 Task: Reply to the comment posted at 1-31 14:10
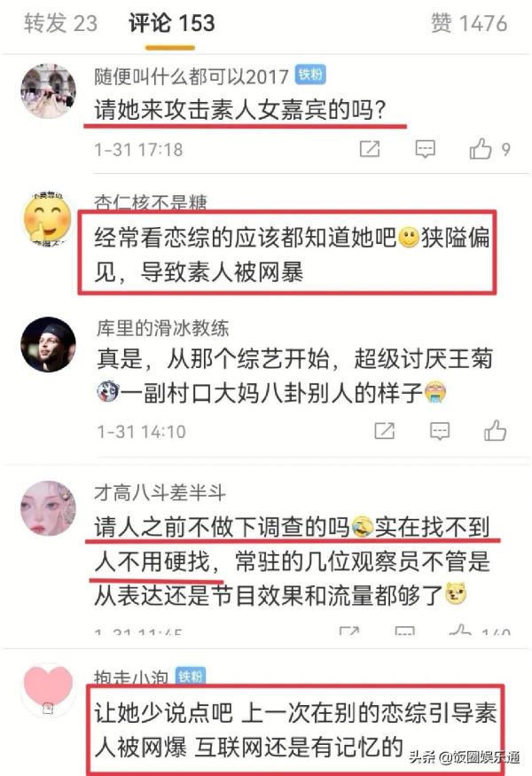[440, 431]
